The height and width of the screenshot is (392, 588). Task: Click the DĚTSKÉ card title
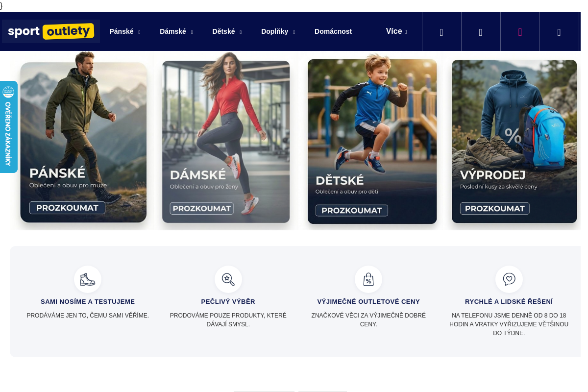tap(340, 180)
